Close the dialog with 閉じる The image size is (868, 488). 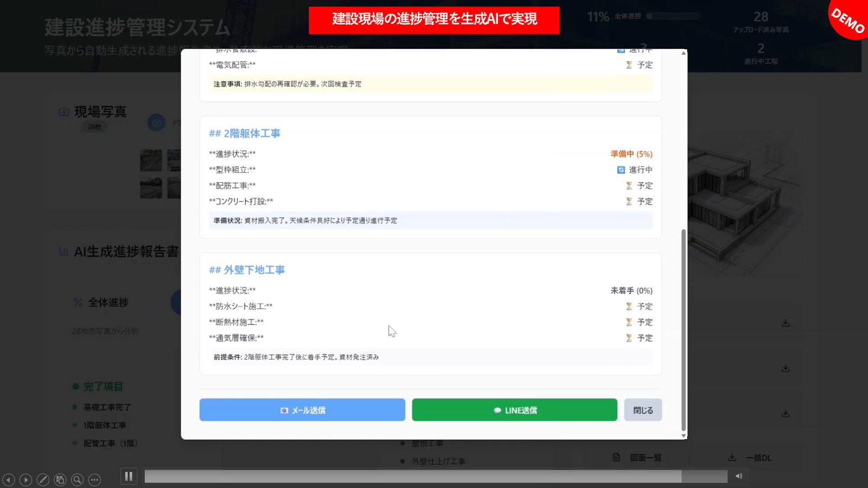[643, 410]
